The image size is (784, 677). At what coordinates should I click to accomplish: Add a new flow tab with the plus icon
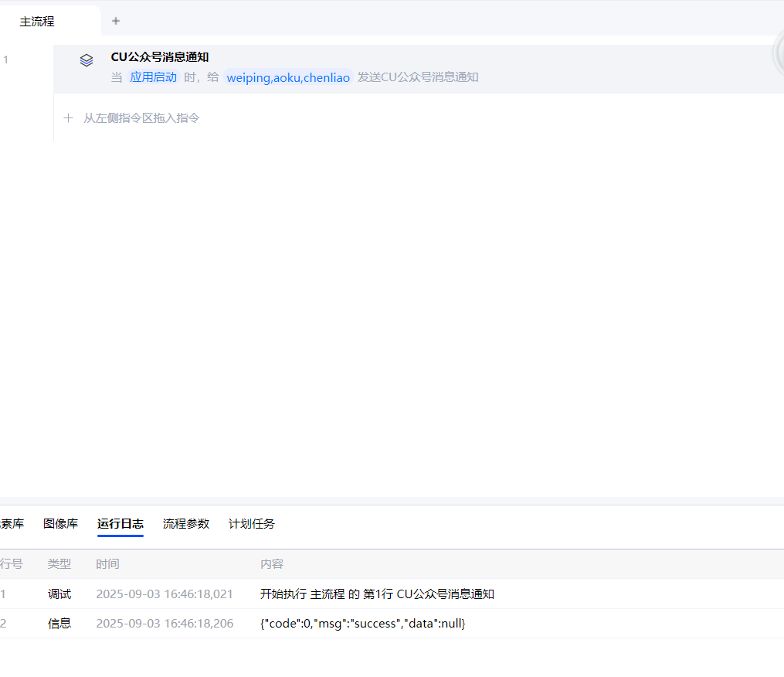(116, 21)
